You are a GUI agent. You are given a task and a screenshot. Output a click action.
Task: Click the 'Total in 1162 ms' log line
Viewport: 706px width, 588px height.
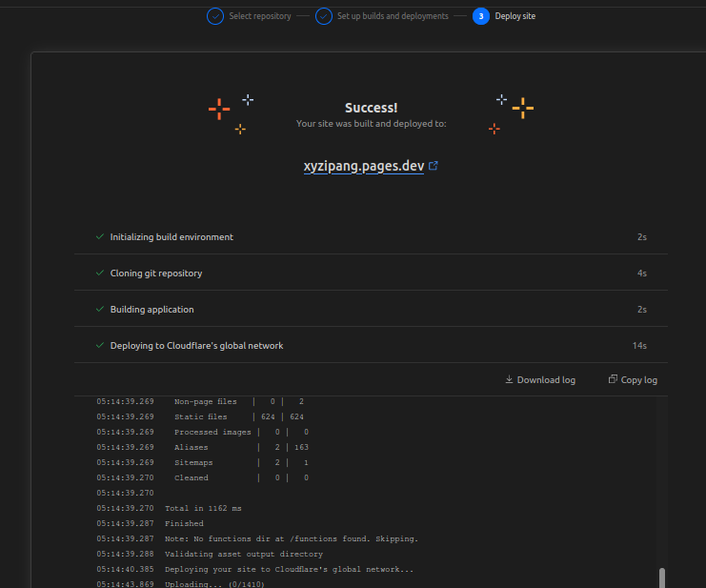[x=203, y=508]
